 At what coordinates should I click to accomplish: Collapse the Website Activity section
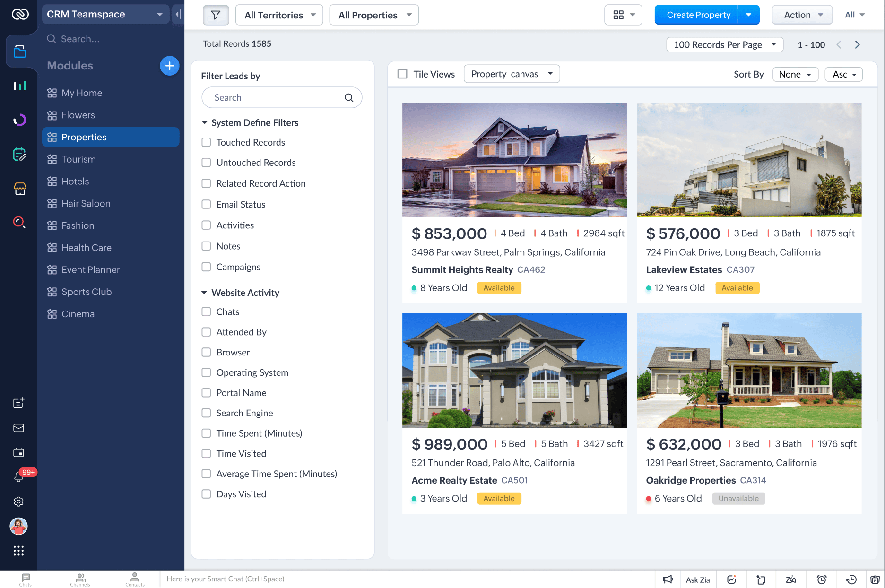pos(204,293)
